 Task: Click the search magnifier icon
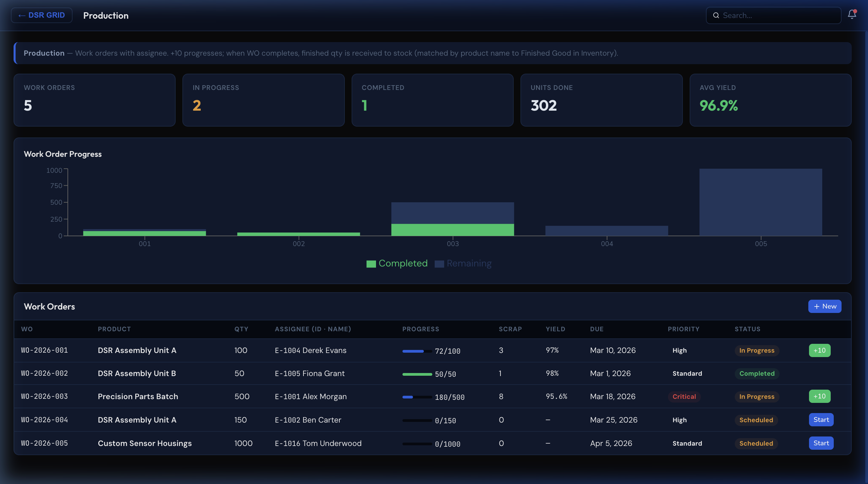(716, 16)
